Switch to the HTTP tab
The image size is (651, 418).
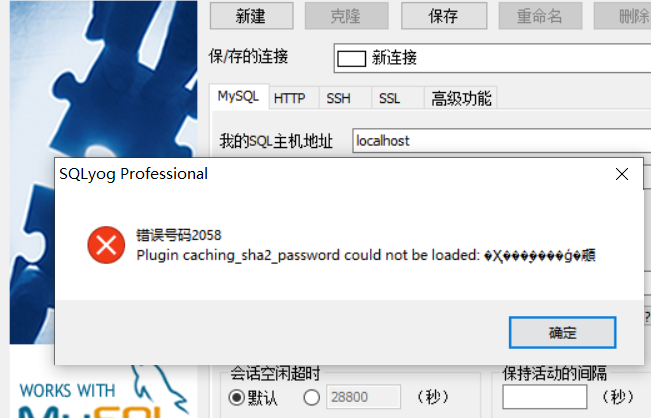(290, 98)
